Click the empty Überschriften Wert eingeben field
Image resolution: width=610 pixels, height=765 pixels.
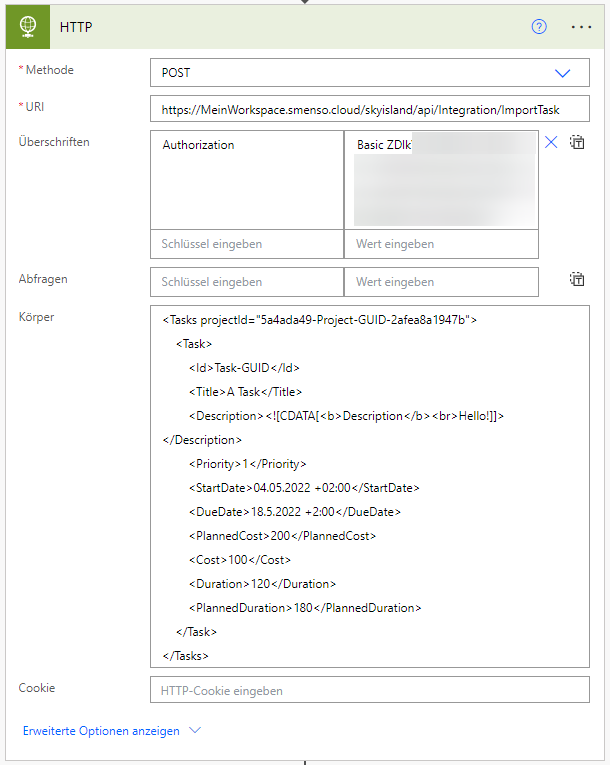pyautogui.click(x=441, y=244)
